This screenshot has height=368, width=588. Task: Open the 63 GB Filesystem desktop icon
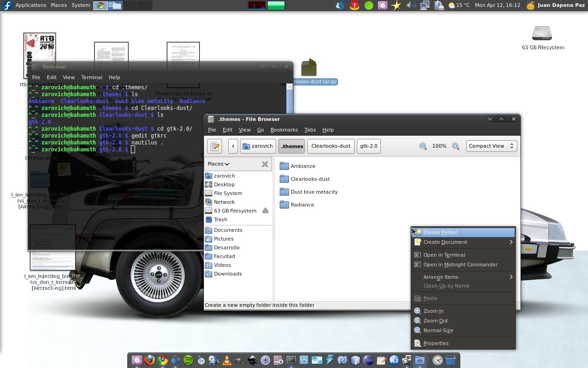pos(543,37)
